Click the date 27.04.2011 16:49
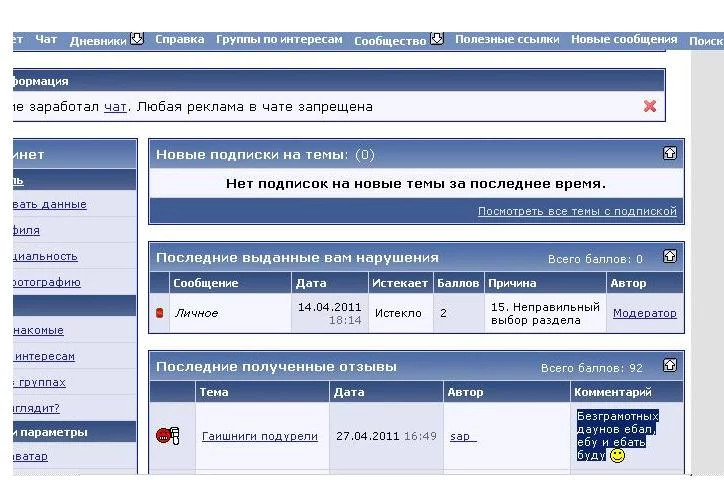The width and height of the screenshot is (724, 480). pos(386,436)
